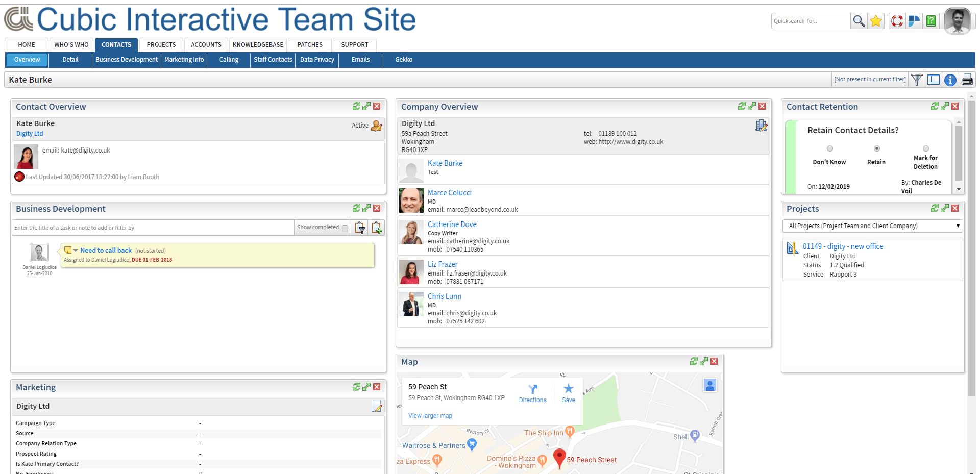Close the Contact Retention panel
Viewport: 980px width, 474px height.
[x=955, y=106]
